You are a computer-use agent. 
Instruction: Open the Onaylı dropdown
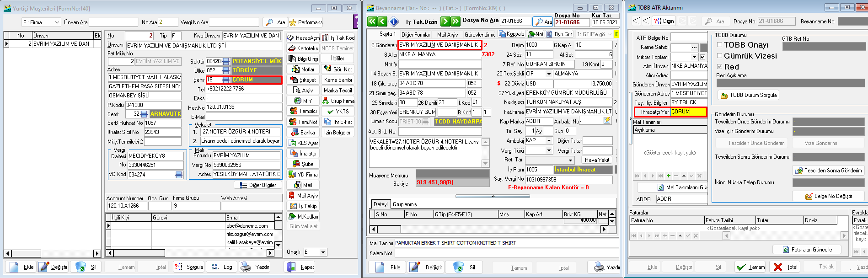coord(323,252)
